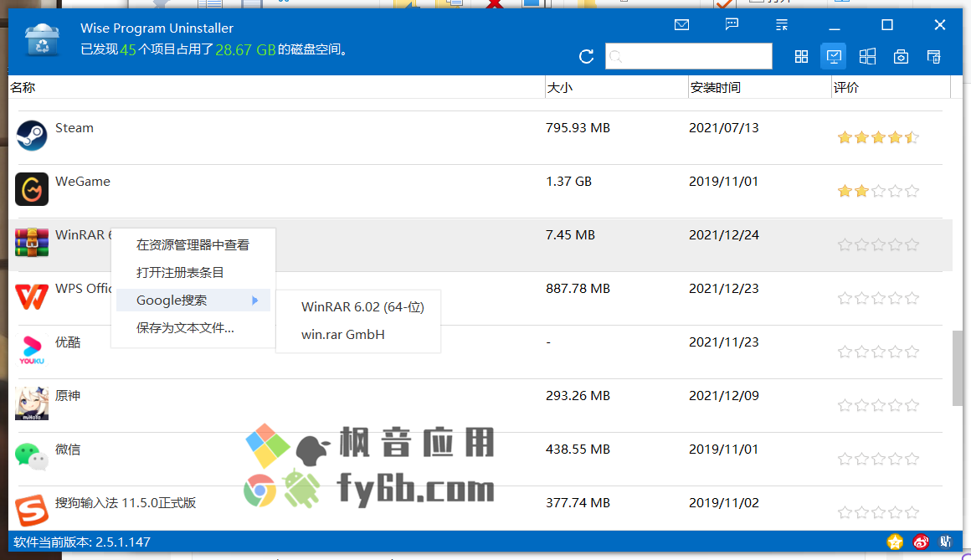Click the star rating in the WeGame row

tap(878, 191)
